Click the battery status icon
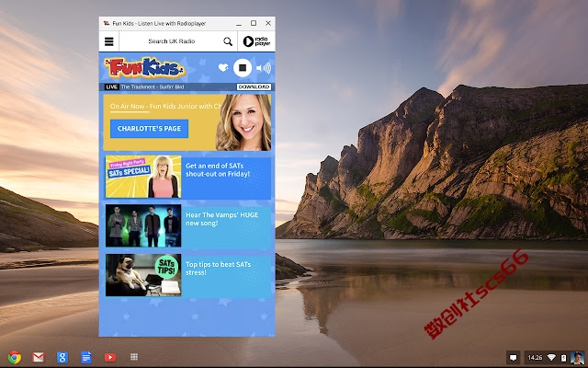 click(563, 358)
